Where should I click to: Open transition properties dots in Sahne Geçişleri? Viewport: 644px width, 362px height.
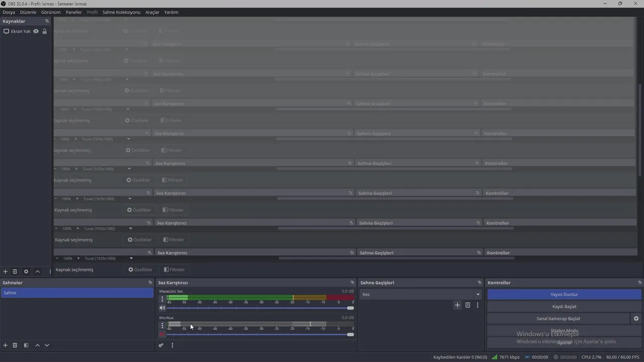[477, 305]
